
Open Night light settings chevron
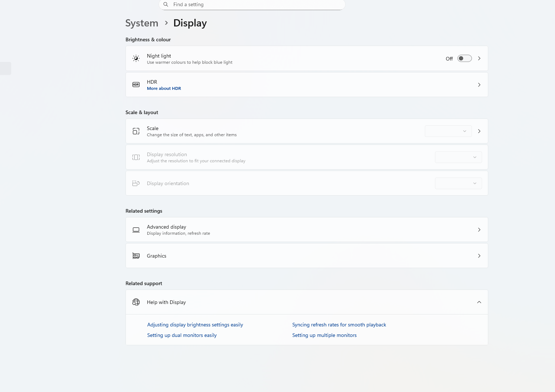(x=479, y=58)
